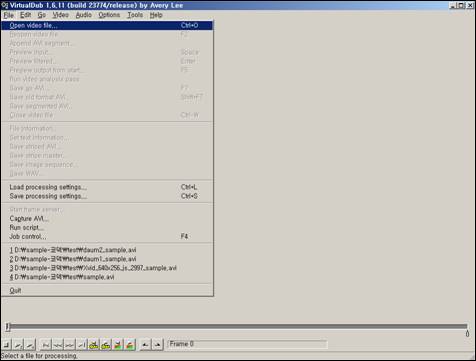Choose Quit from the File menu
The image size is (476, 361).
[x=107, y=291]
